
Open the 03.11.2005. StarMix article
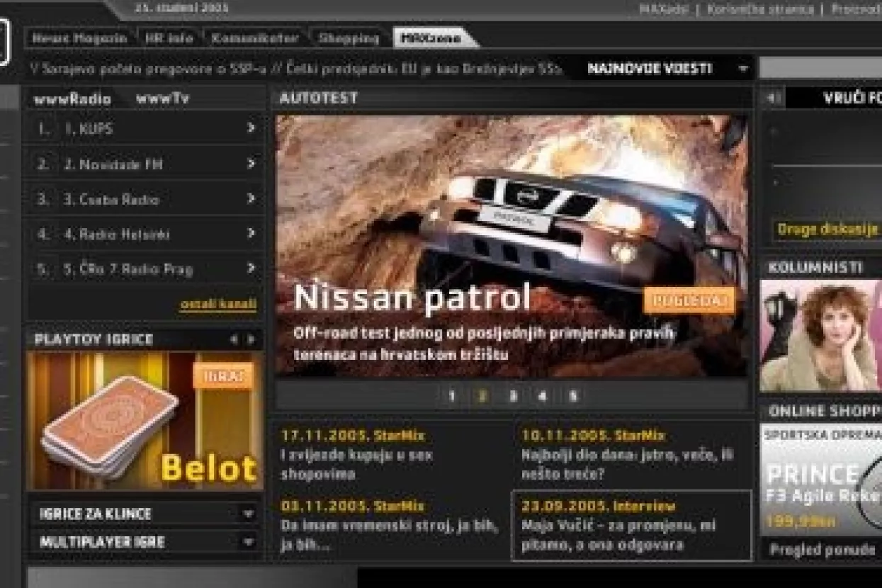pos(390,526)
